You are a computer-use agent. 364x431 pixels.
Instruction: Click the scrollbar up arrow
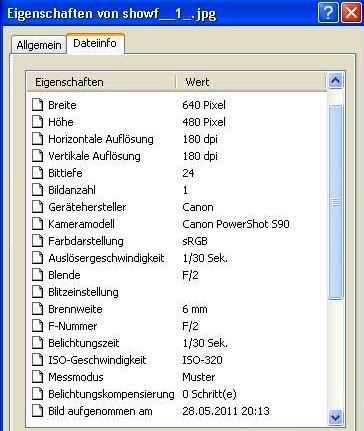(x=335, y=81)
